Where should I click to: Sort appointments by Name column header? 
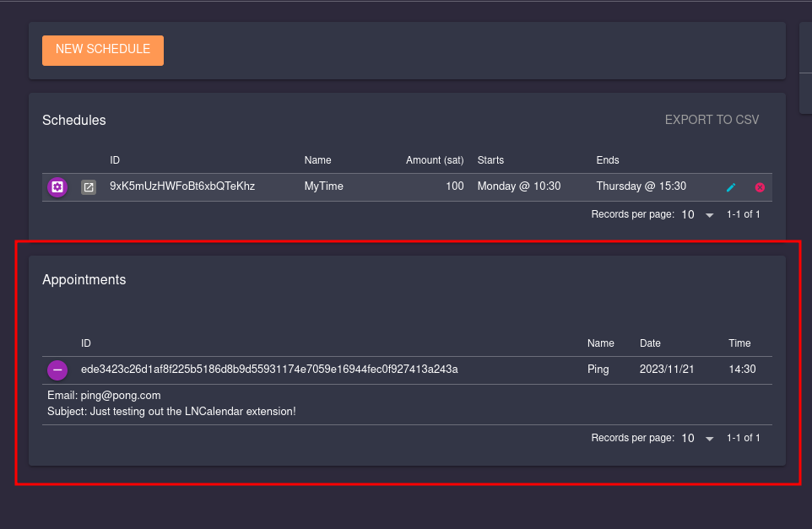tap(600, 343)
